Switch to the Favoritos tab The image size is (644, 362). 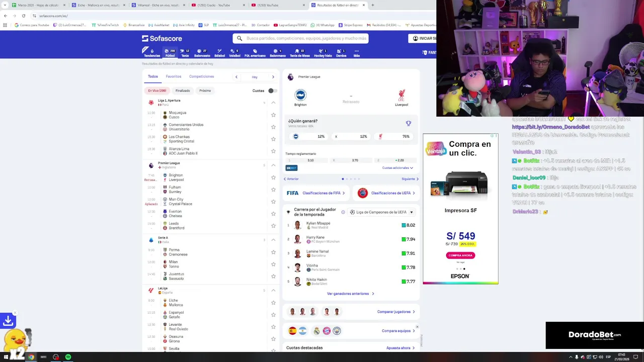(x=174, y=76)
